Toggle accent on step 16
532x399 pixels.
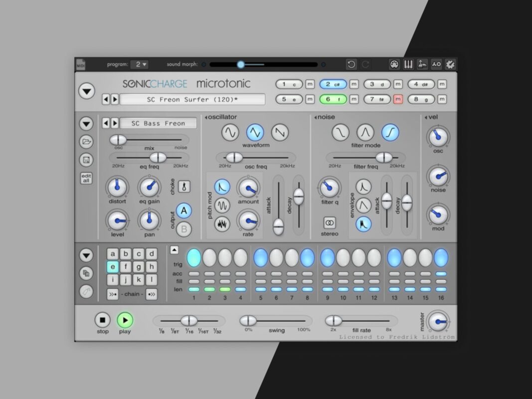(441, 274)
